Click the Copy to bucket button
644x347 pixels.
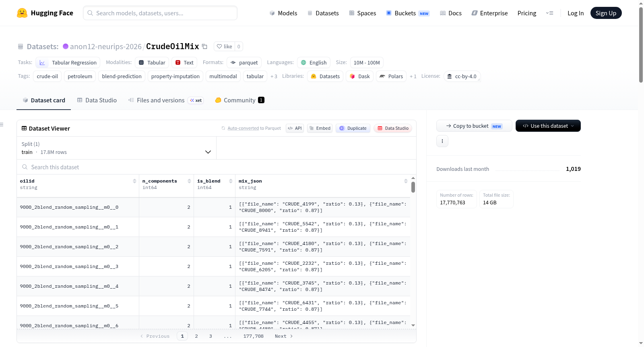click(x=474, y=126)
